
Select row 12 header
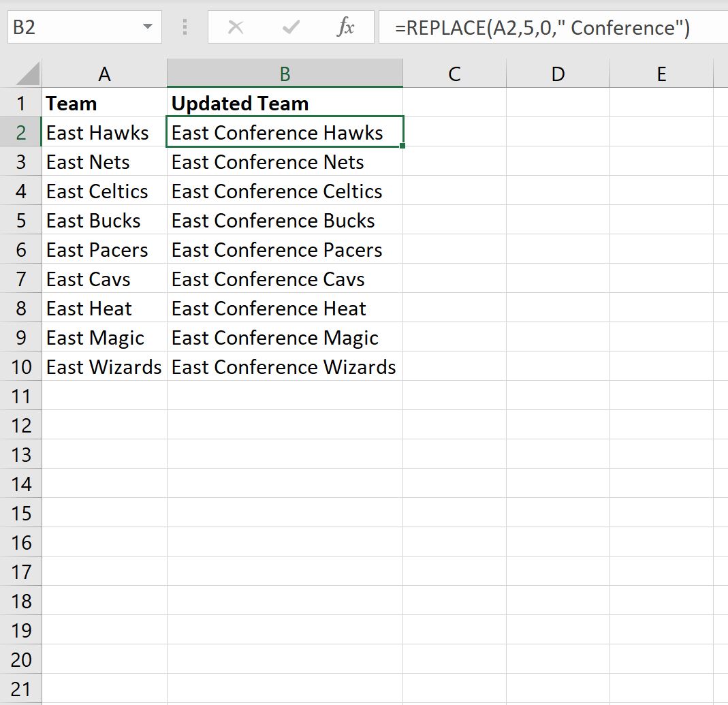(21, 425)
